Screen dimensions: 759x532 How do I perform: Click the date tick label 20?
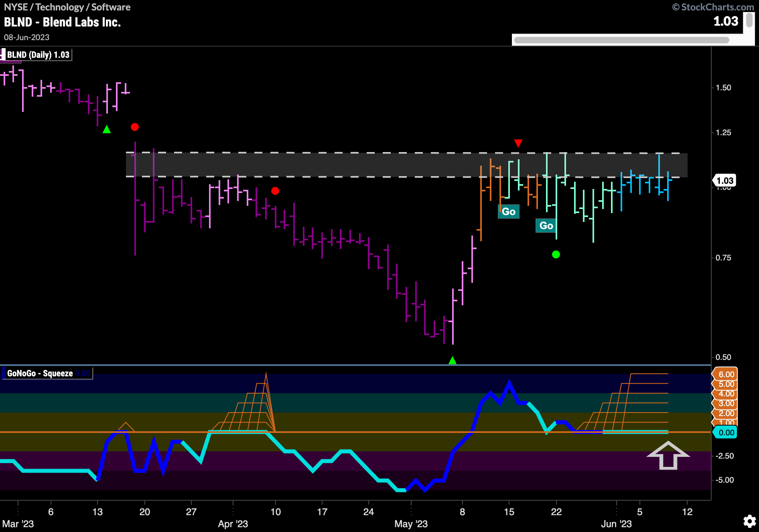144,512
